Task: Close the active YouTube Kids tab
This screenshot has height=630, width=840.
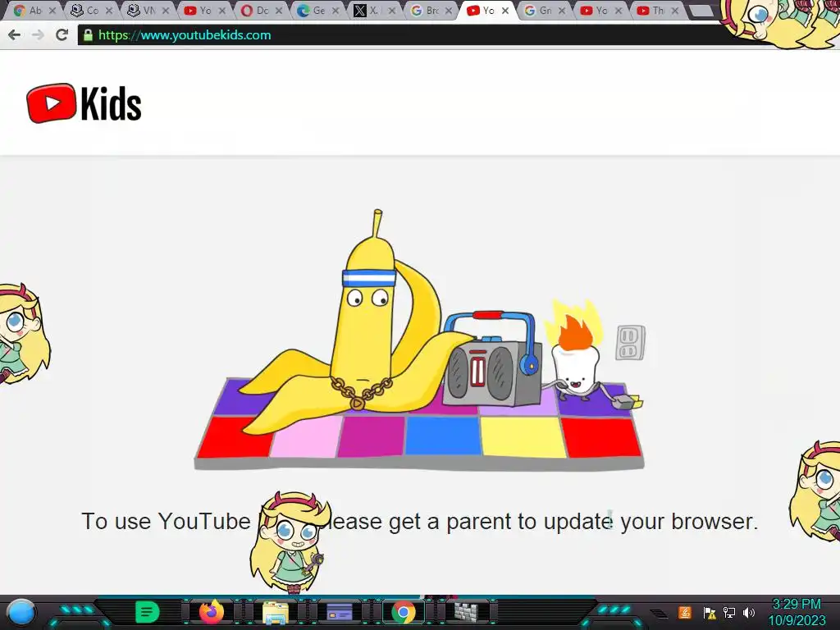Action: coord(504,11)
